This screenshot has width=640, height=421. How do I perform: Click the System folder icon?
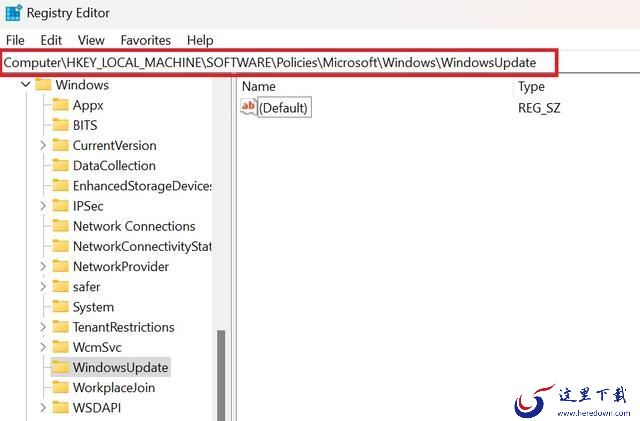click(60, 307)
